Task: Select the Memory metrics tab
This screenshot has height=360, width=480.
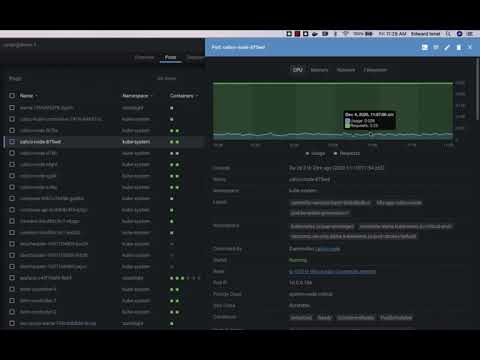Action: pos(319,70)
